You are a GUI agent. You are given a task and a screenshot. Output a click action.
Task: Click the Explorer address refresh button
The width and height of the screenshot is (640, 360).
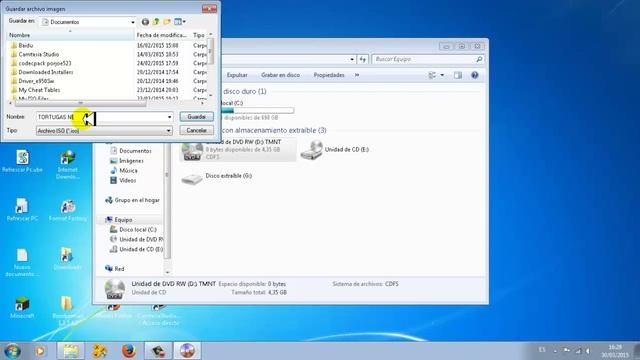point(363,59)
